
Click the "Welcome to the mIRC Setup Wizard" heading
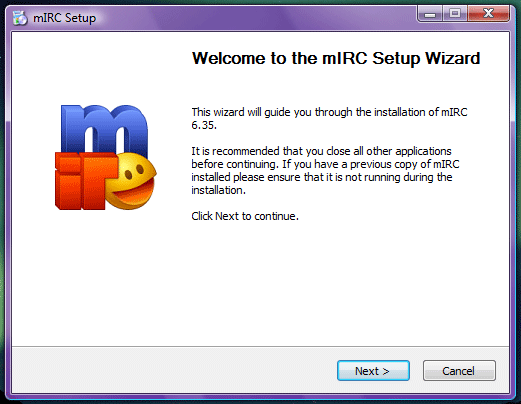pos(336,58)
